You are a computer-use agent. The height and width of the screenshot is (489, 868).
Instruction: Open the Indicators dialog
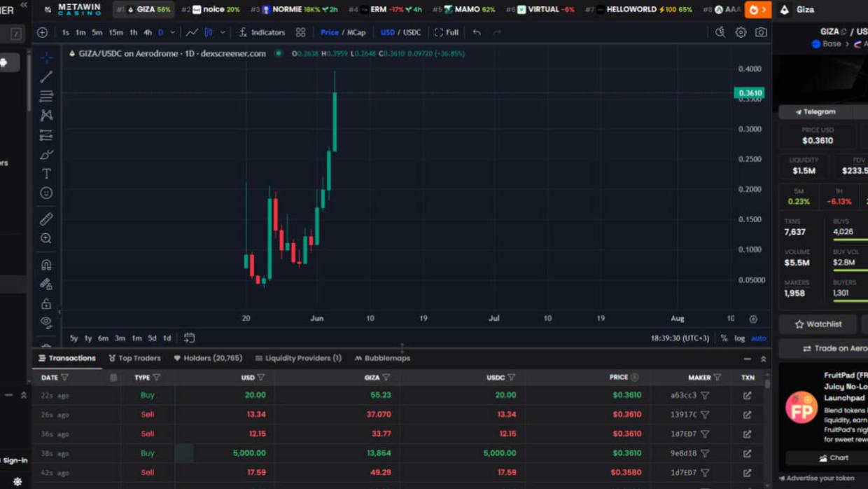(x=262, y=32)
